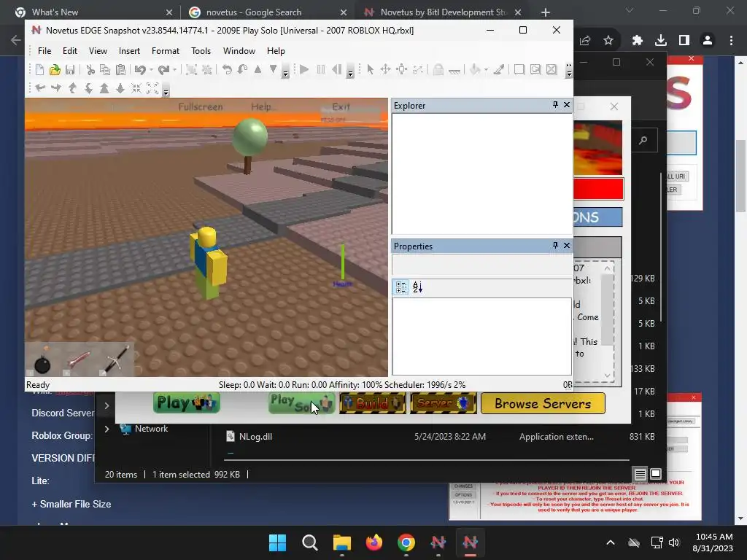Toggle pin on the Explorer panel

[x=555, y=105]
